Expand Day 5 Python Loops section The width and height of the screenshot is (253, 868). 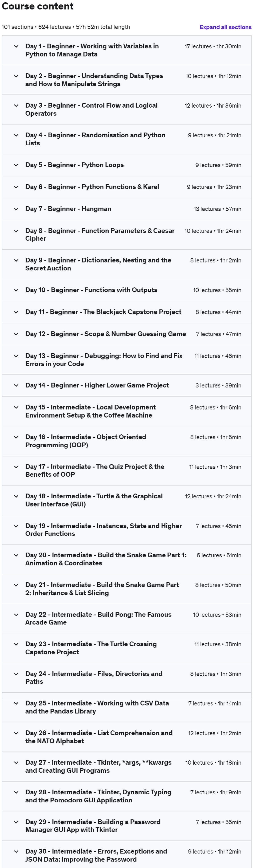pos(75,165)
